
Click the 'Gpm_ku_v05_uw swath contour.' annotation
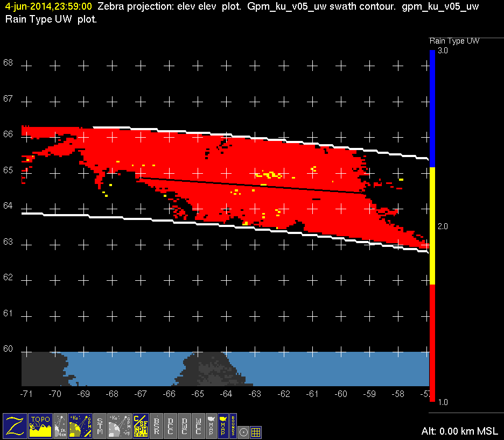tap(321, 6)
